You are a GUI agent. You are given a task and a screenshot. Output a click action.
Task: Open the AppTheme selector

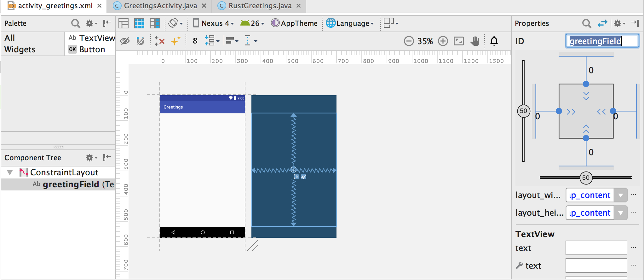[x=294, y=23]
